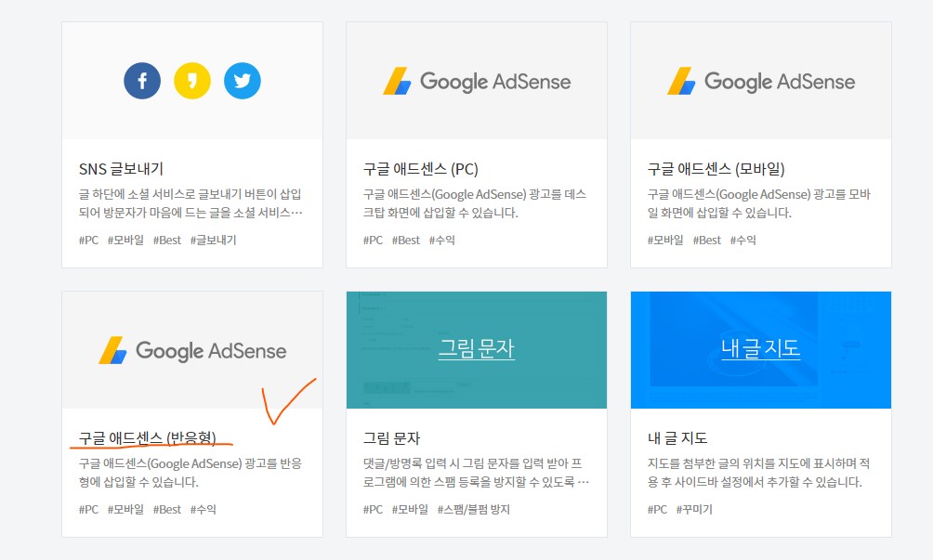Click the #스팸/블펌 방지 tag
Viewport: 933px width, 560px height.
(x=474, y=510)
